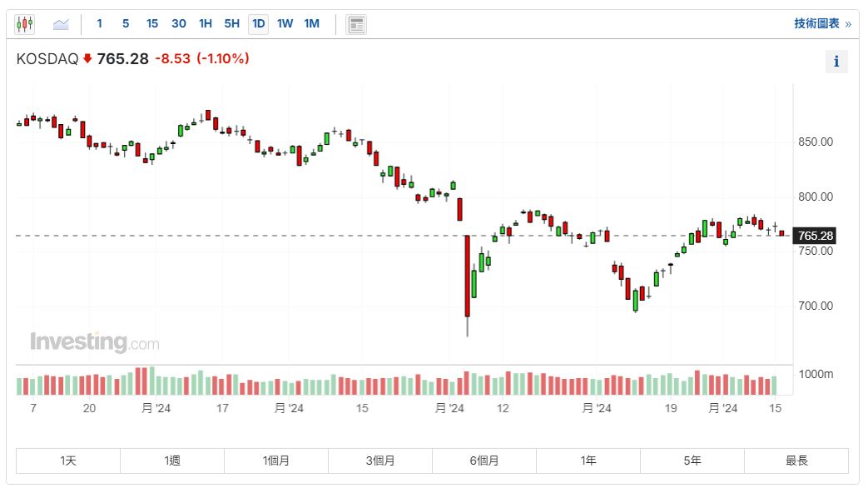Select the candlestick chart type icon
Screen dimensions: 868x493
[x=25, y=24]
